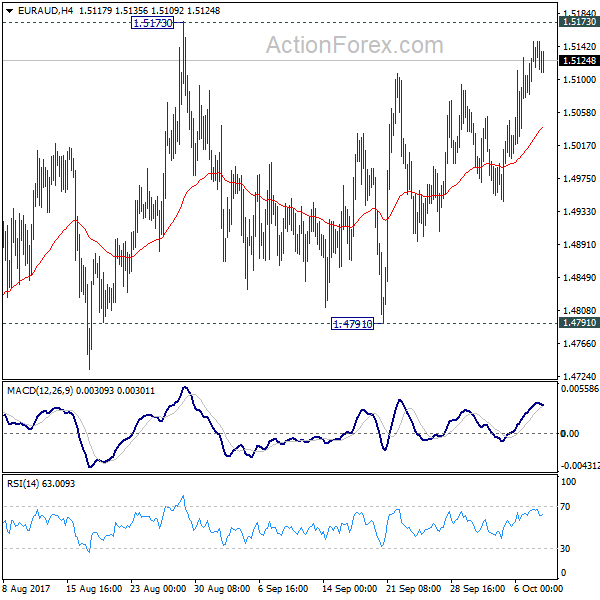Click the 1.48490 price scale value
Viewport: 600px width, 600px height.
[x=579, y=277]
